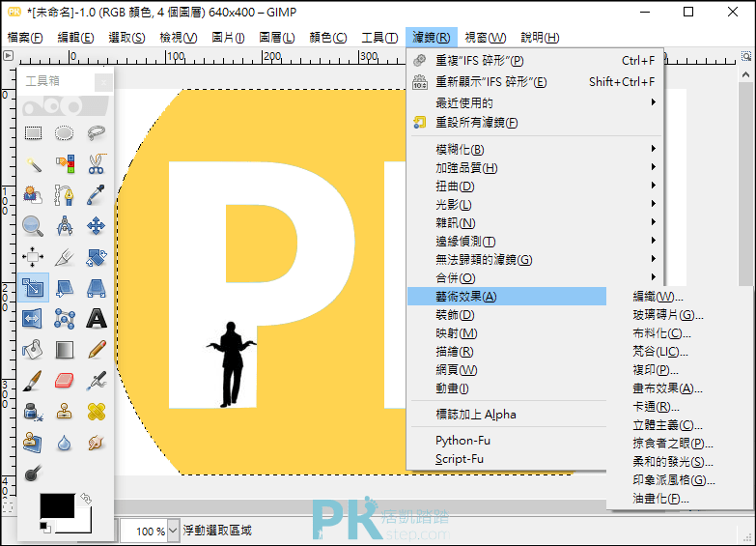Open the zoom percentage dropdown arrow
The image size is (756, 546).
click(173, 532)
